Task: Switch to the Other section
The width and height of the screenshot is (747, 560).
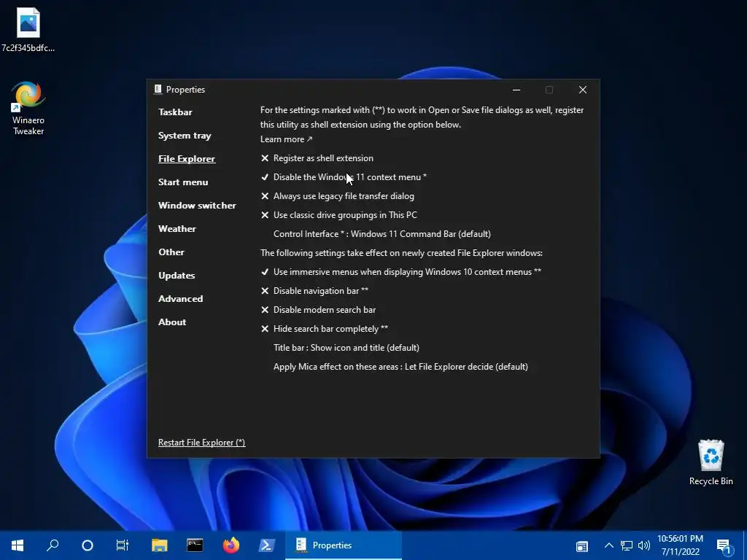Action: (171, 252)
